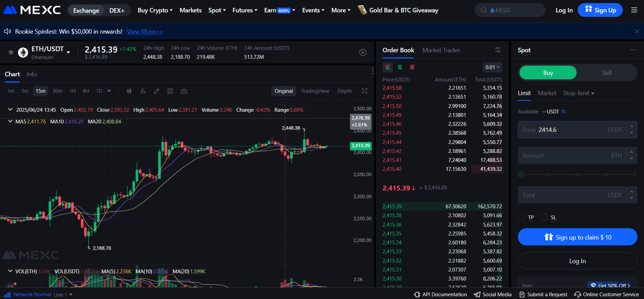Viewport: 644px width, 299px height.
Task: Show only bids (green) order view
Action: click(400, 67)
